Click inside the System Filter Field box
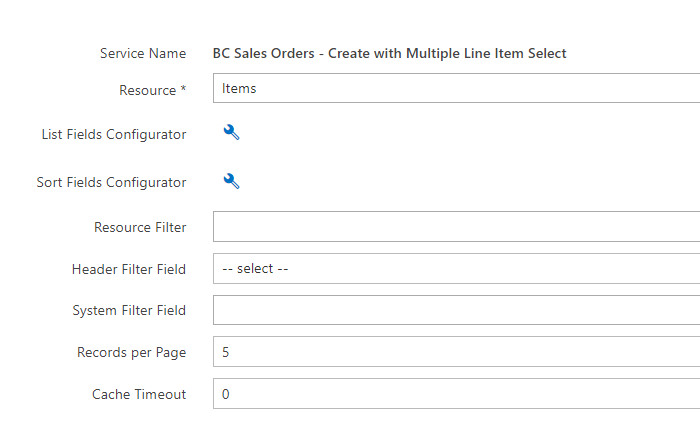This screenshot has width=700, height=433. tap(456, 310)
